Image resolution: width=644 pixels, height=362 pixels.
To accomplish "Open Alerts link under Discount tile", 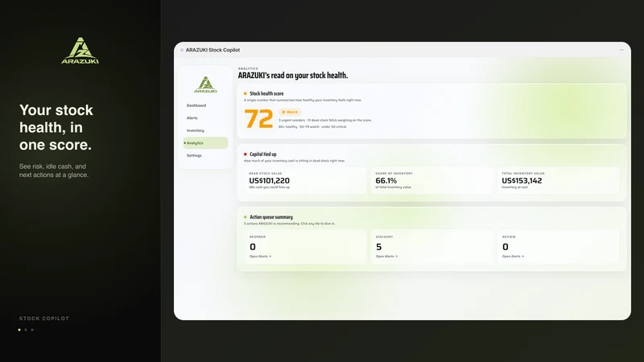I will pyautogui.click(x=386, y=257).
